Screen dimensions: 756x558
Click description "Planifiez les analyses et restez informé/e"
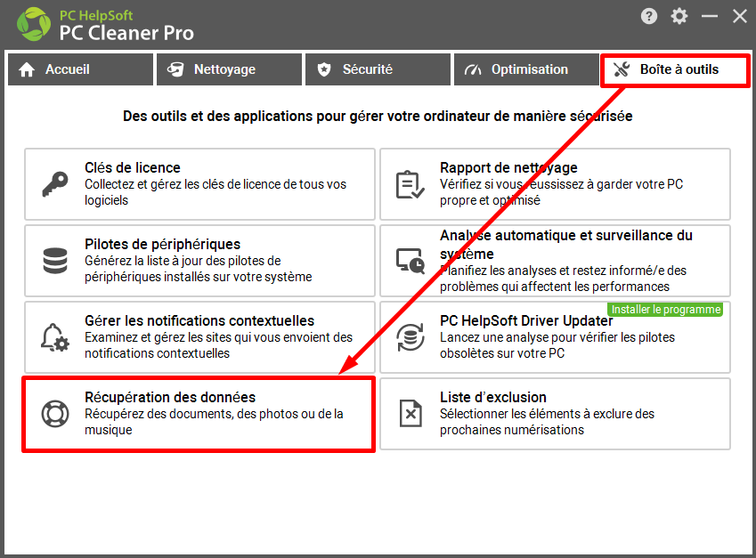[x=563, y=279]
